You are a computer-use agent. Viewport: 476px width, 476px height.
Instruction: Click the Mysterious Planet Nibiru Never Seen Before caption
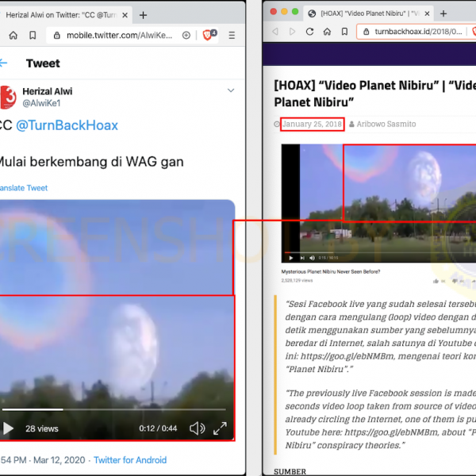[x=331, y=271]
